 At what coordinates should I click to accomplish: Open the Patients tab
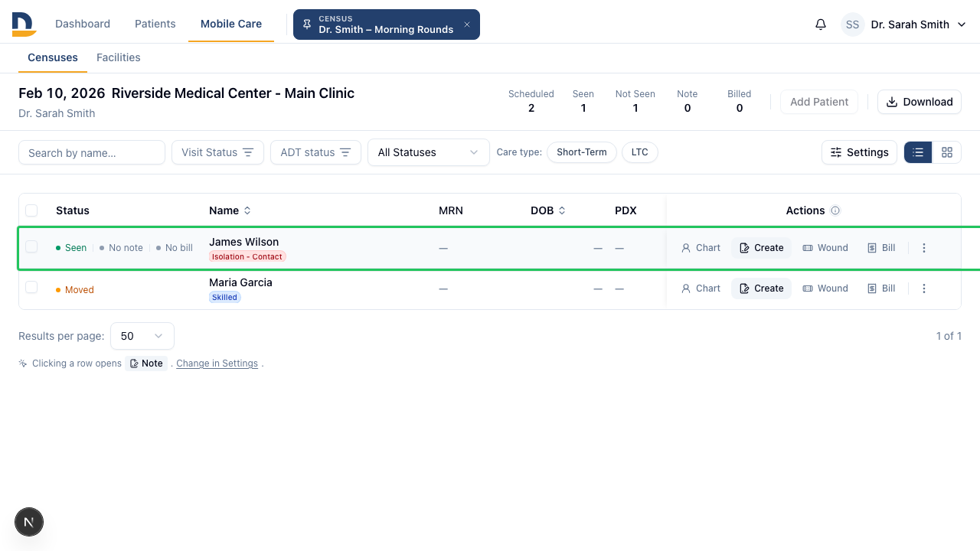click(155, 24)
